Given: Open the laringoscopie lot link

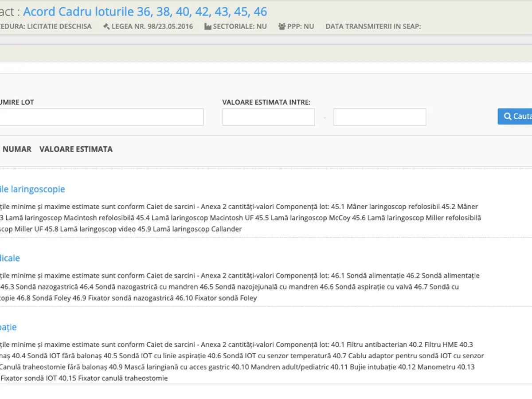Looking at the screenshot, I should tap(32, 189).
